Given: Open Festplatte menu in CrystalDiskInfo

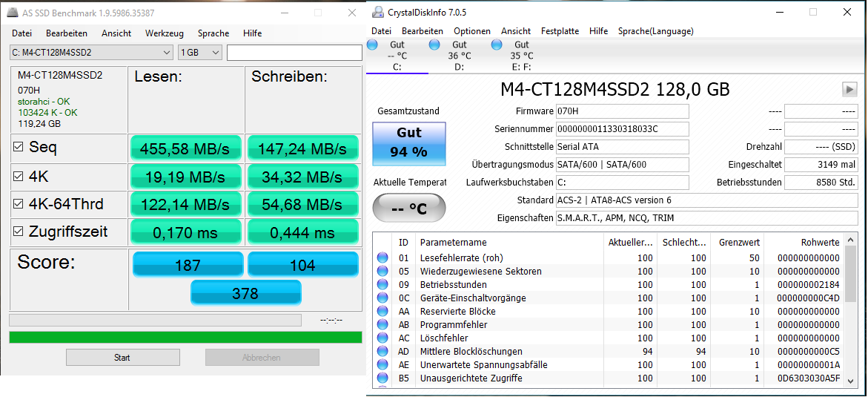Looking at the screenshot, I should (560, 31).
